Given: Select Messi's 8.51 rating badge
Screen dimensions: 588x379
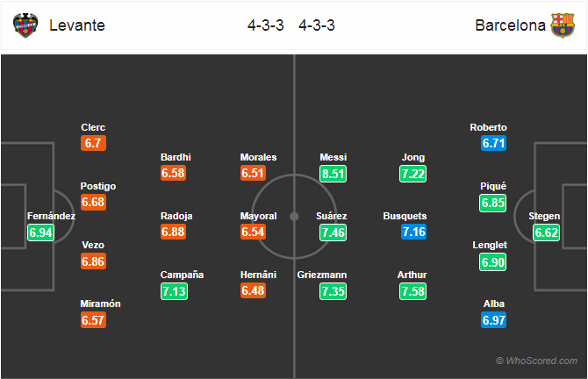Looking at the screenshot, I should pos(333,174).
